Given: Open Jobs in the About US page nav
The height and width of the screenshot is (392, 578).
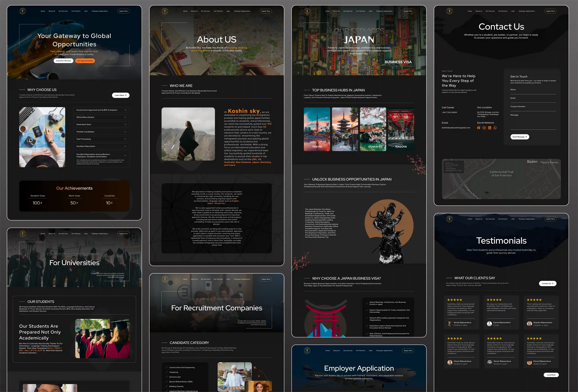Looking at the screenshot, I should (x=228, y=11).
